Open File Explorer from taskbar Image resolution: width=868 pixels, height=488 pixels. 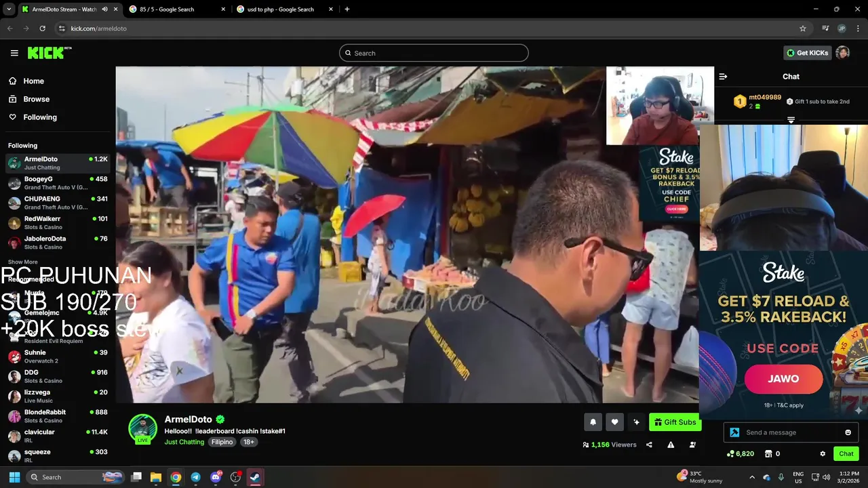[155, 477]
